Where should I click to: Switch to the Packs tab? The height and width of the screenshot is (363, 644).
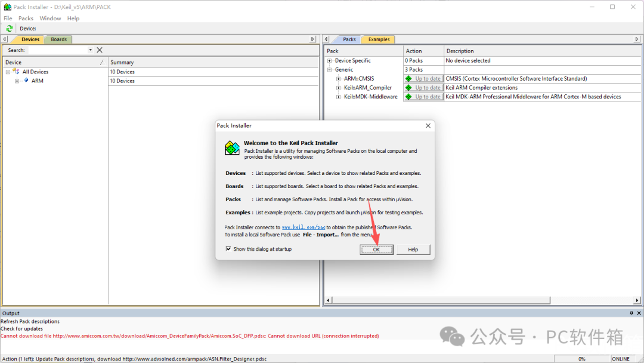pos(349,39)
